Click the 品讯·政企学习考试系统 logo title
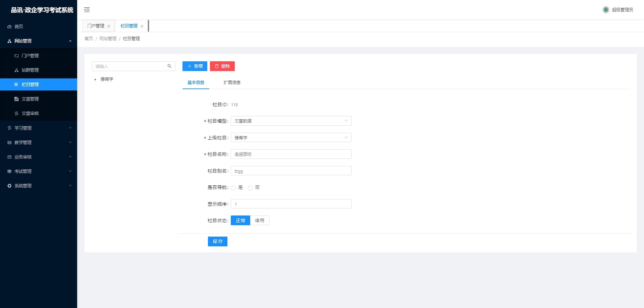The height and width of the screenshot is (308, 644). click(x=42, y=10)
